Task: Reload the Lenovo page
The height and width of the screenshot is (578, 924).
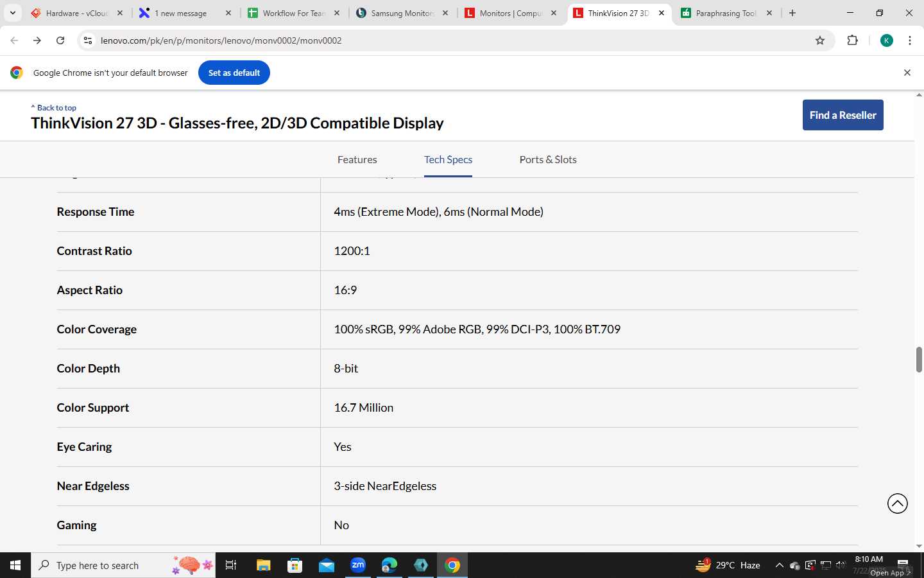Action: click(60, 40)
